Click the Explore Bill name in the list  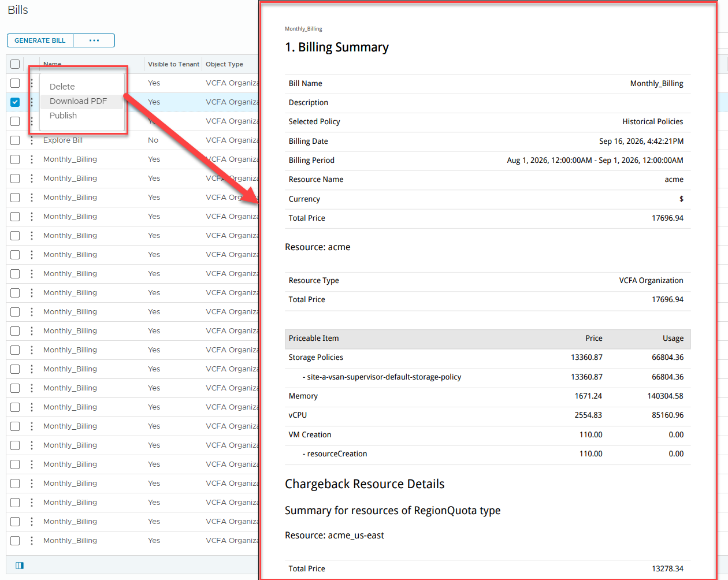[63, 140]
